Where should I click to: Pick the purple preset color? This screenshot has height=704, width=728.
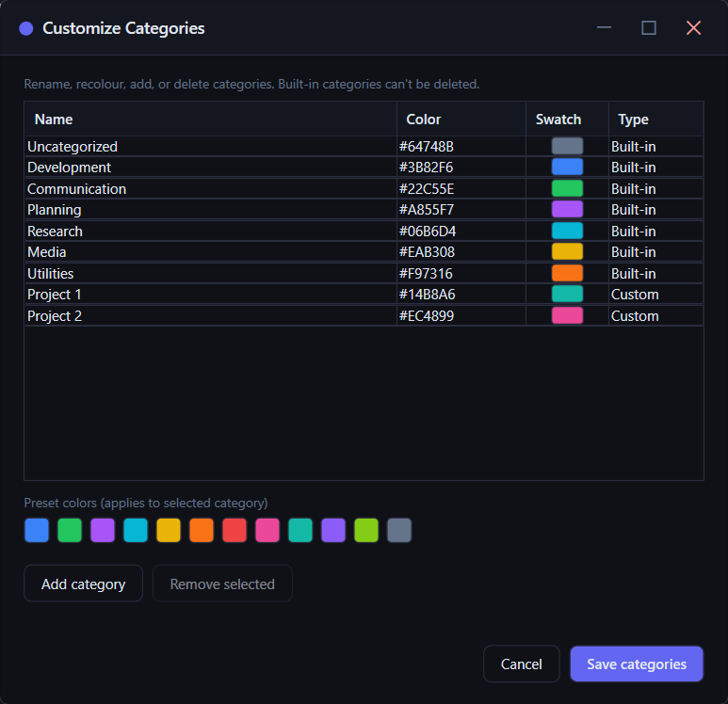tap(103, 531)
